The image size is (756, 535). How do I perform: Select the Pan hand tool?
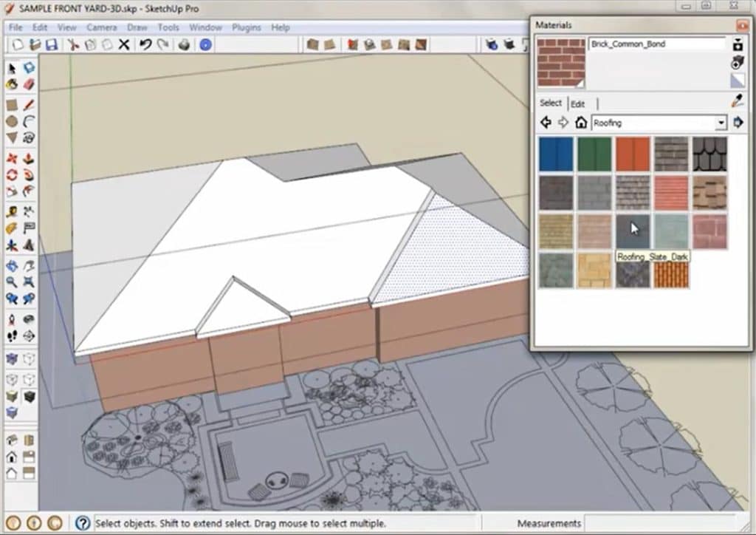(29, 266)
